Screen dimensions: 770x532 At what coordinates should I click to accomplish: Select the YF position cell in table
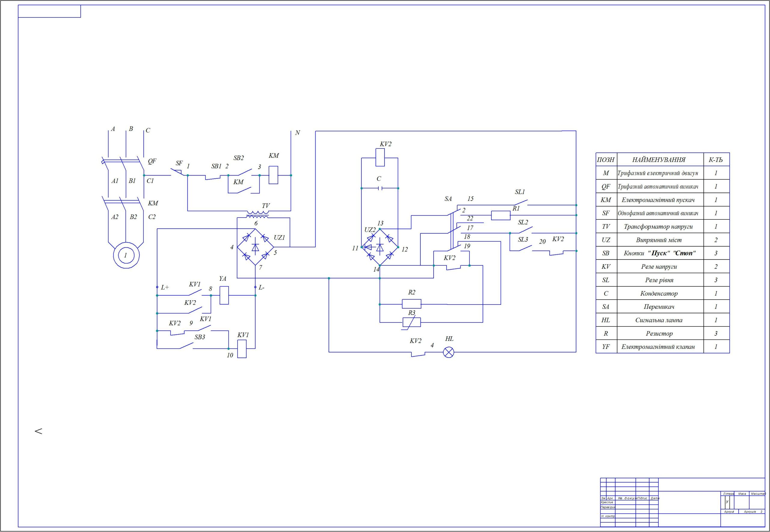click(606, 347)
